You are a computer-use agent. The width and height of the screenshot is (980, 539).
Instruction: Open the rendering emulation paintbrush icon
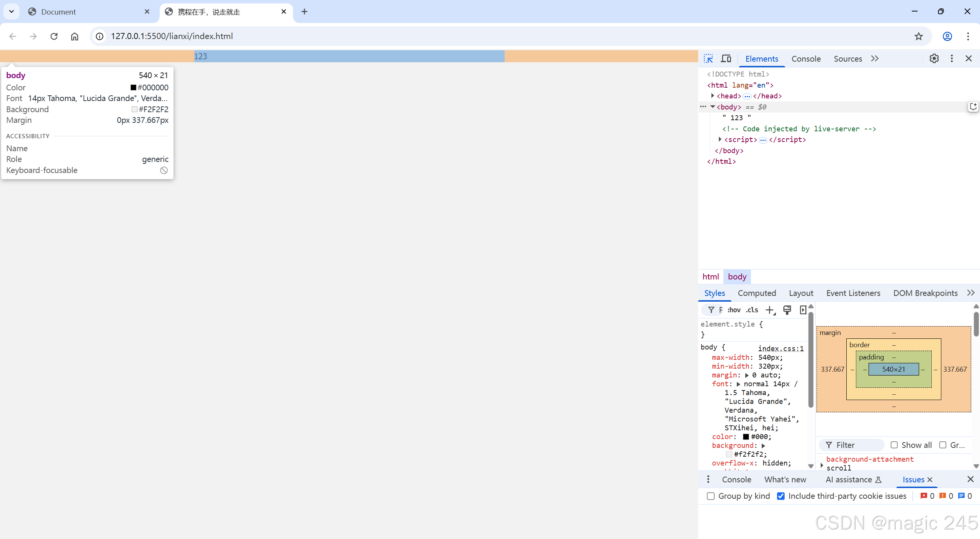point(787,310)
